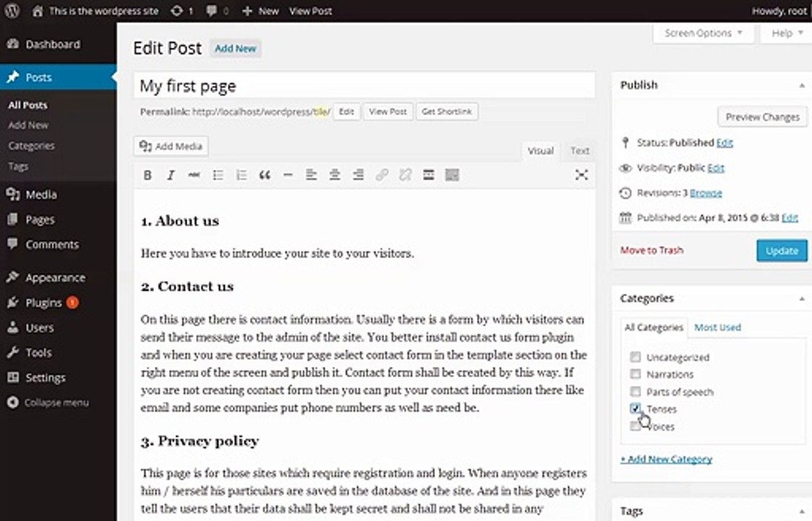Click the New plus item in admin bar

click(x=260, y=10)
